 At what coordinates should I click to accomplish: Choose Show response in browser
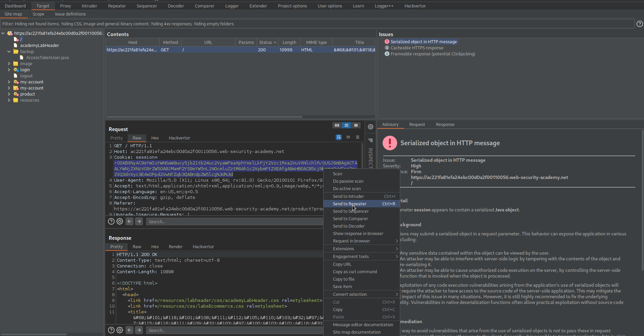[x=361, y=233]
